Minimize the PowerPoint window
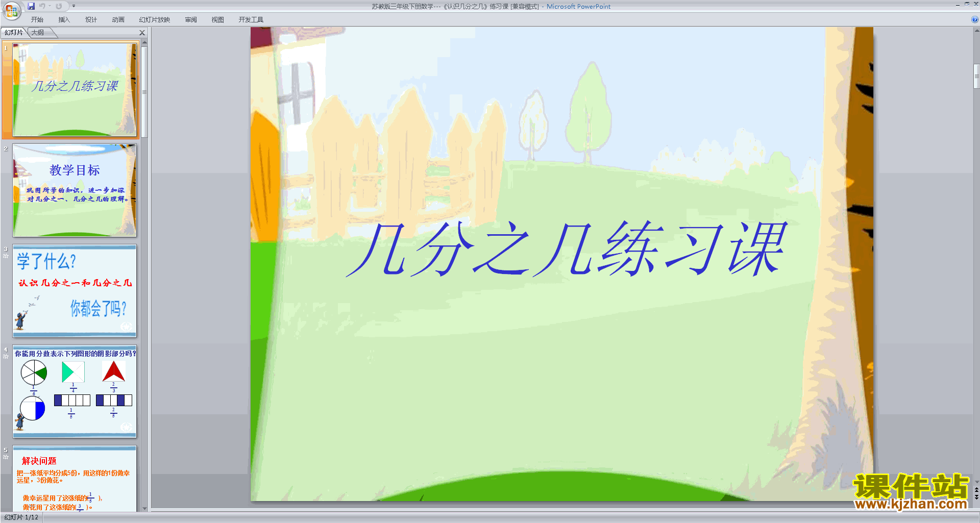Screen dimensions: 980x523 coord(958,5)
